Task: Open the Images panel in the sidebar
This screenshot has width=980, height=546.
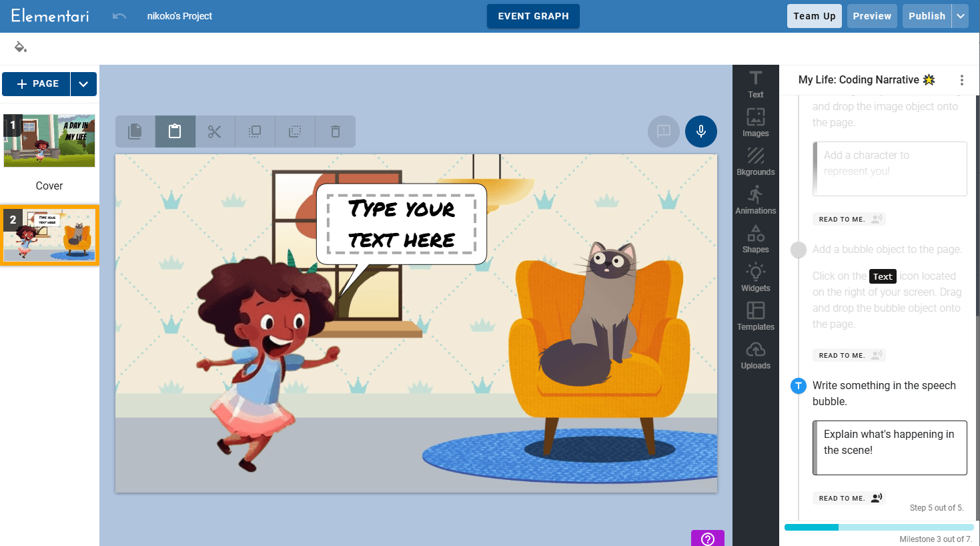Action: 756,123
